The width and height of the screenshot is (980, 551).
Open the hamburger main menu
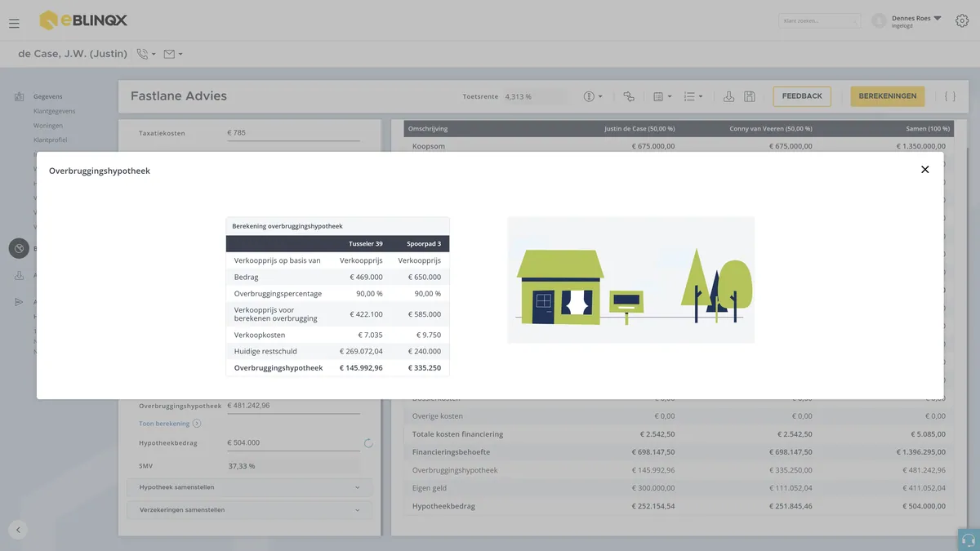pos(14,23)
